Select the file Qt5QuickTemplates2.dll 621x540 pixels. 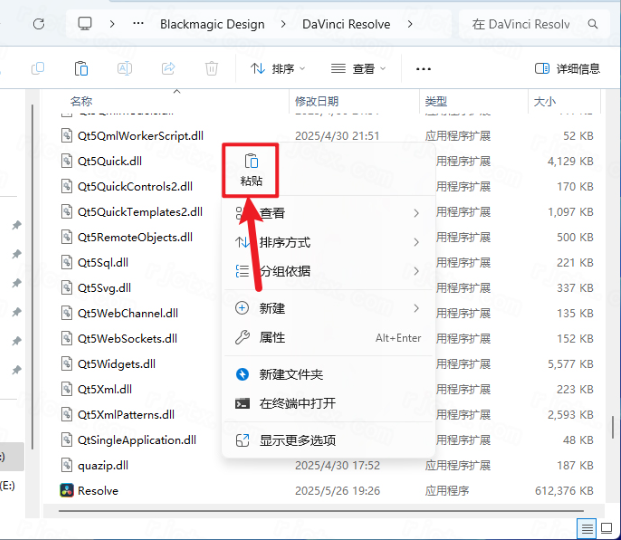pos(140,212)
